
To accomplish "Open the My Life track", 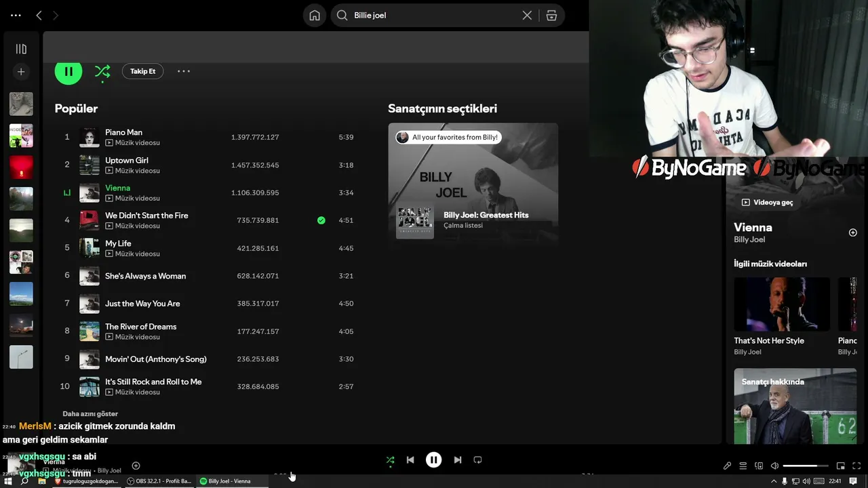I will coord(118,243).
